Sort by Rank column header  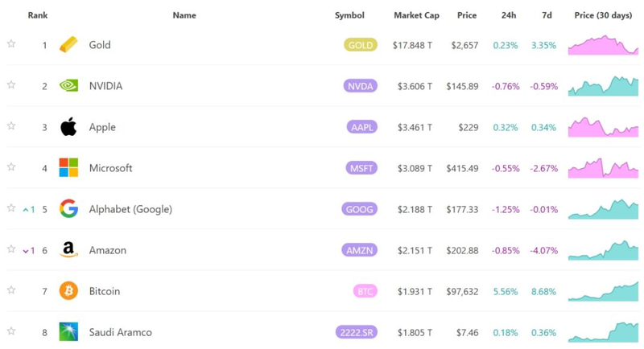[x=38, y=15]
